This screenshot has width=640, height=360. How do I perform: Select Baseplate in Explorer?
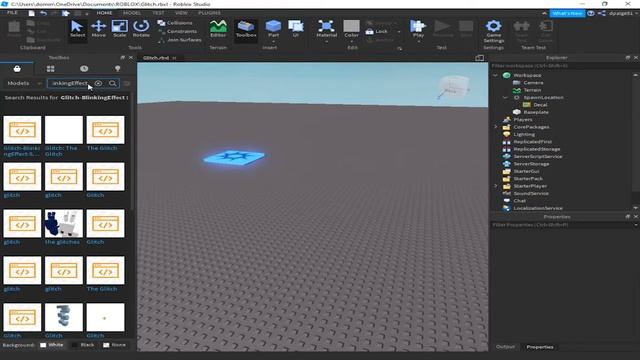pos(536,112)
